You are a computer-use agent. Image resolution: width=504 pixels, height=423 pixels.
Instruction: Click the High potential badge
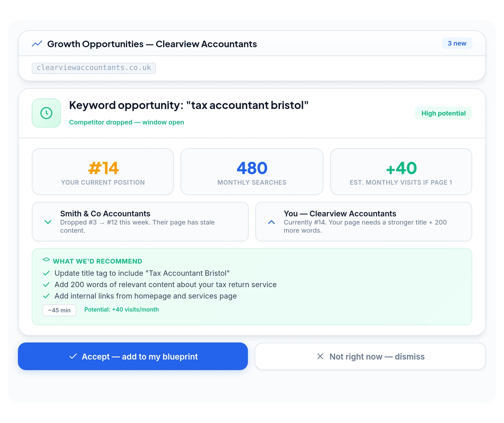pyautogui.click(x=443, y=113)
